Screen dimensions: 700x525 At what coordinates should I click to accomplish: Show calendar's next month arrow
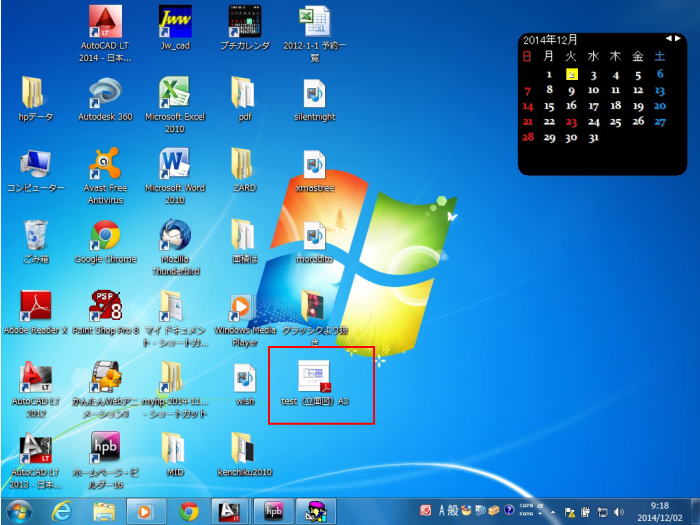tap(678, 39)
